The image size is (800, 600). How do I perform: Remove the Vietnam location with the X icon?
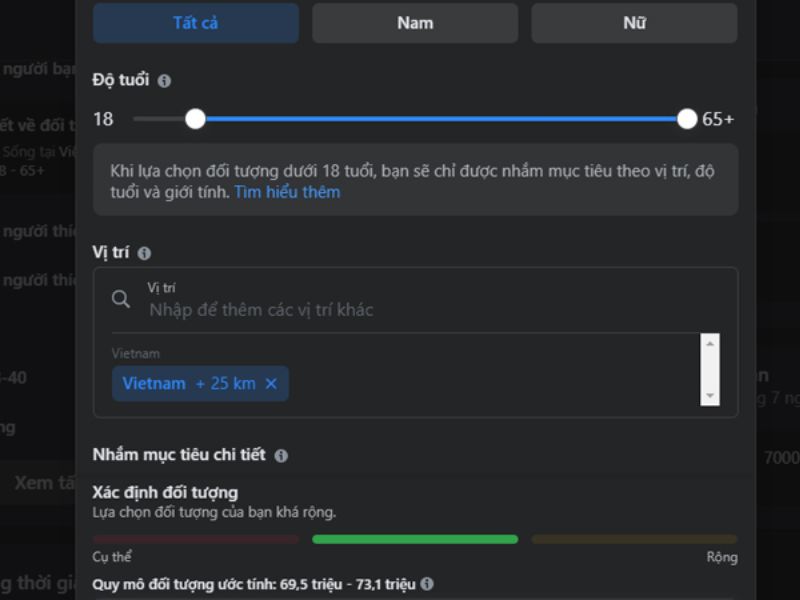[271, 384]
